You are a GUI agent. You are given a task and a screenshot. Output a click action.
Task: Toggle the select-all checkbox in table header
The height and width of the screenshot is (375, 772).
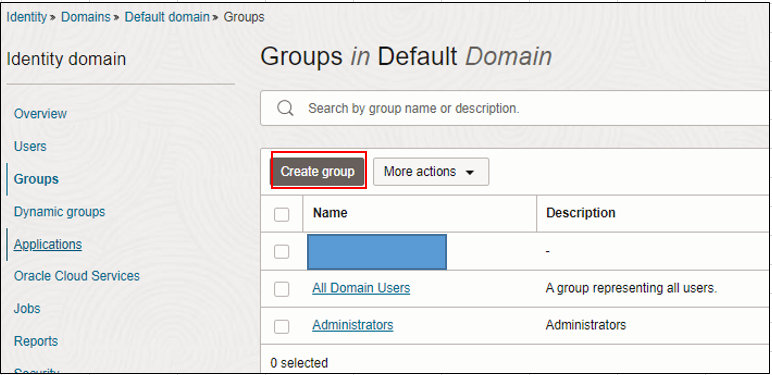281,215
